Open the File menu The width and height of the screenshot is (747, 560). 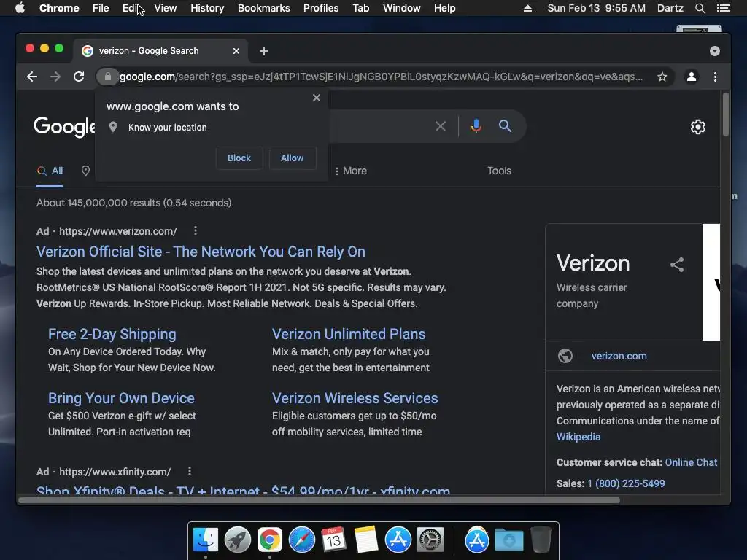(101, 8)
